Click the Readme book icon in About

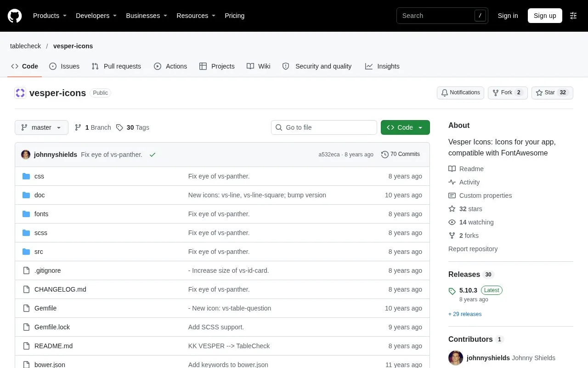(452, 169)
